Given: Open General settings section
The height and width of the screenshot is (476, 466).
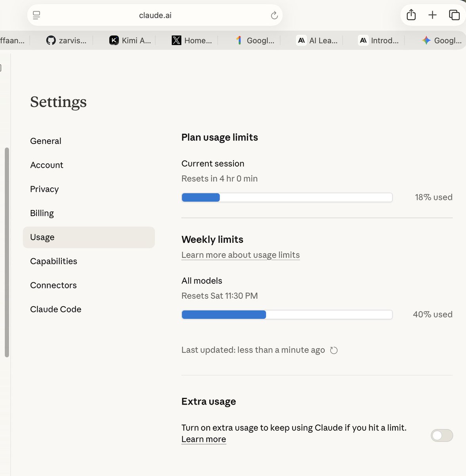Looking at the screenshot, I should point(89,141).
